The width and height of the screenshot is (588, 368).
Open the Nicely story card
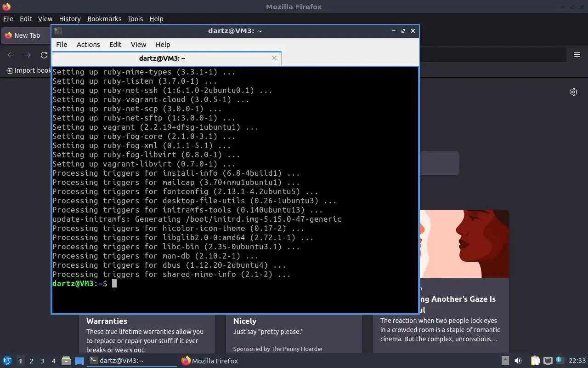pyautogui.click(x=294, y=333)
